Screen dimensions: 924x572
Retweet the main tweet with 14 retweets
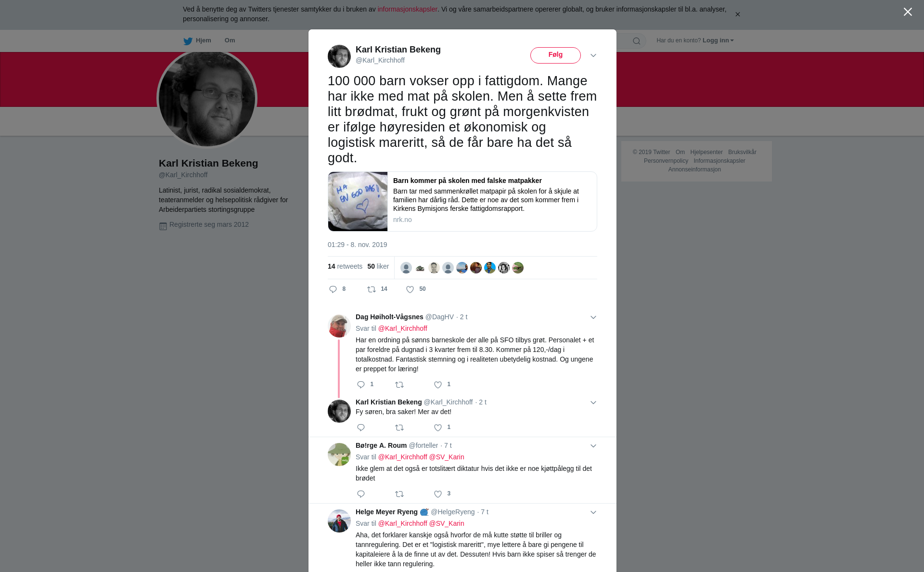[372, 289]
